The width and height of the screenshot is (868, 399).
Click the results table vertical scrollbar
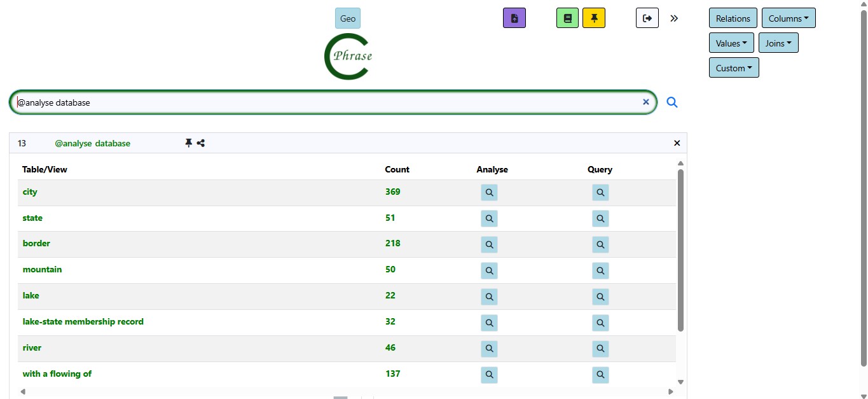[x=680, y=250]
